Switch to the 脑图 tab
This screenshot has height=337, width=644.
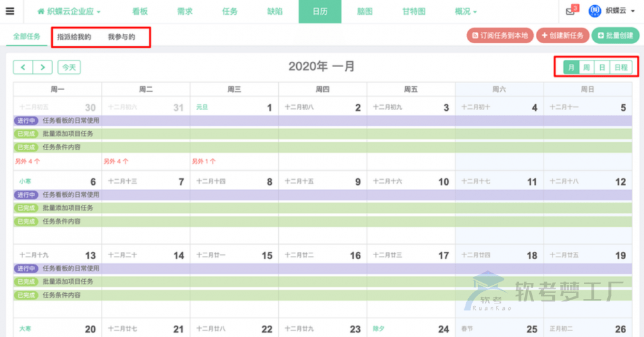click(x=365, y=12)
